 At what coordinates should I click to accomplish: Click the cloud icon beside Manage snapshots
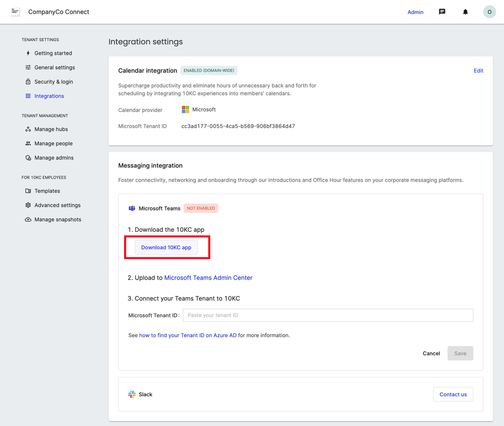(x=28, y=219)
